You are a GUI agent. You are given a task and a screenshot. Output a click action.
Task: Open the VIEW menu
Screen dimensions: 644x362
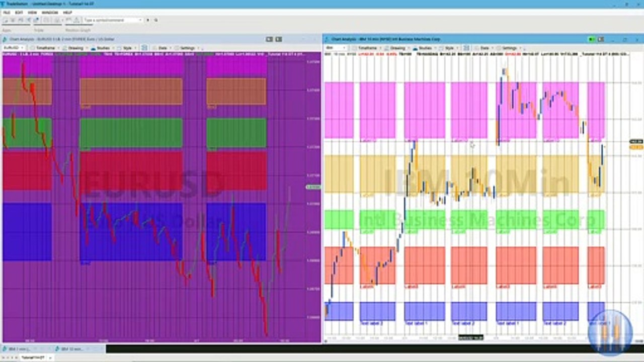pos(32,12)
